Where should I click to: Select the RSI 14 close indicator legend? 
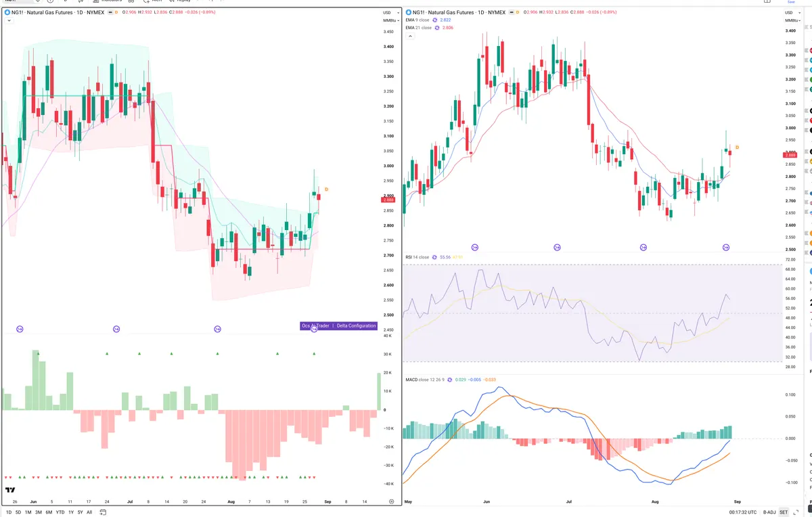coord(417,257)
